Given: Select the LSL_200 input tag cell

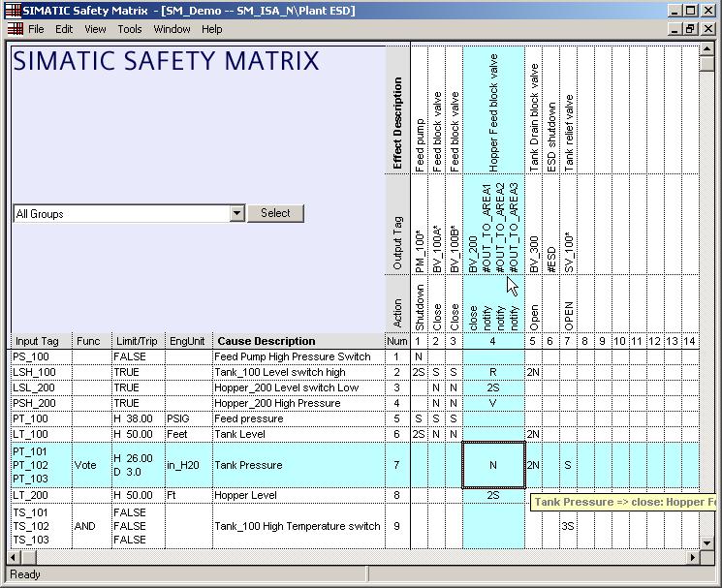Looking at the screenshot, I should pos(41,387).
